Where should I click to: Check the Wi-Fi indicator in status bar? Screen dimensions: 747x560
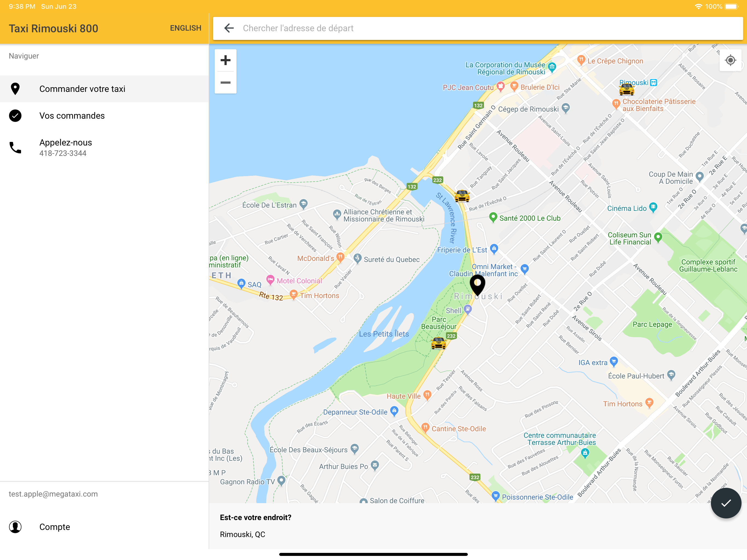pyautogui.click(x=698, y=6)
